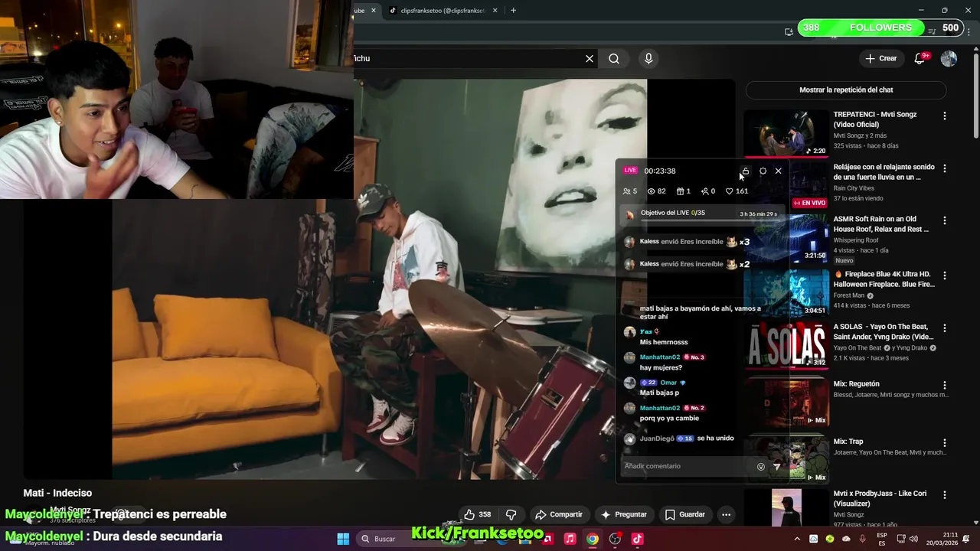
Task: Open TREPATENCI - Mvti Songz video thumbnail
Action: pyautogui.click(x=786, y=133)
